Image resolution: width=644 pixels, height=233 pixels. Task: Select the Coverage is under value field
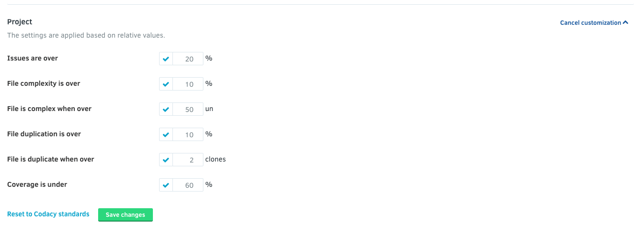click(188, 185)
